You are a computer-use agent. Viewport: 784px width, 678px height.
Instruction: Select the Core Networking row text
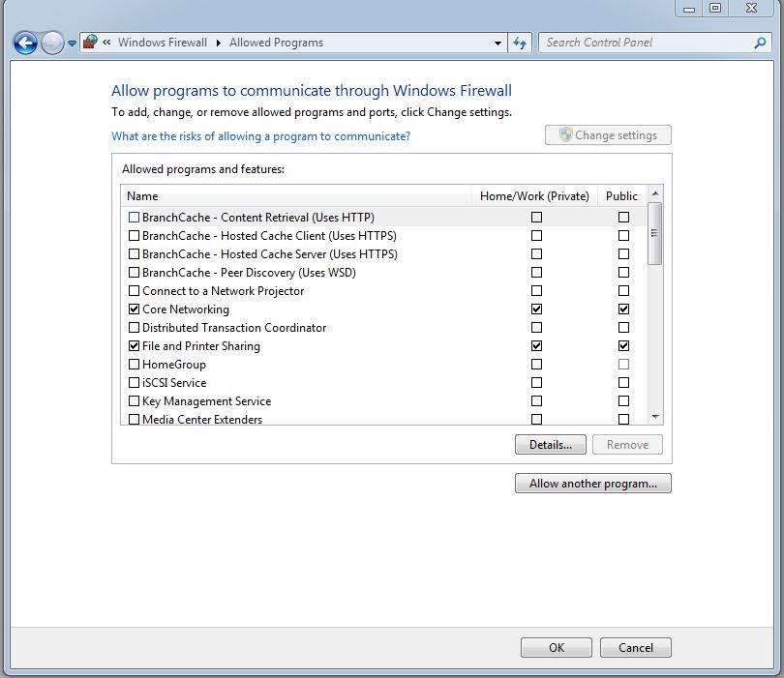(186, 310)
